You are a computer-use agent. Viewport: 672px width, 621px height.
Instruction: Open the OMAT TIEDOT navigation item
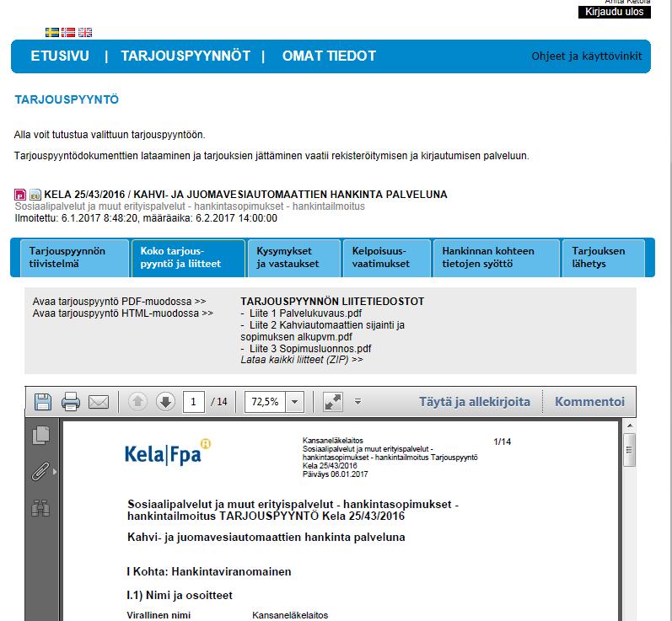click(x=329, y=56)
